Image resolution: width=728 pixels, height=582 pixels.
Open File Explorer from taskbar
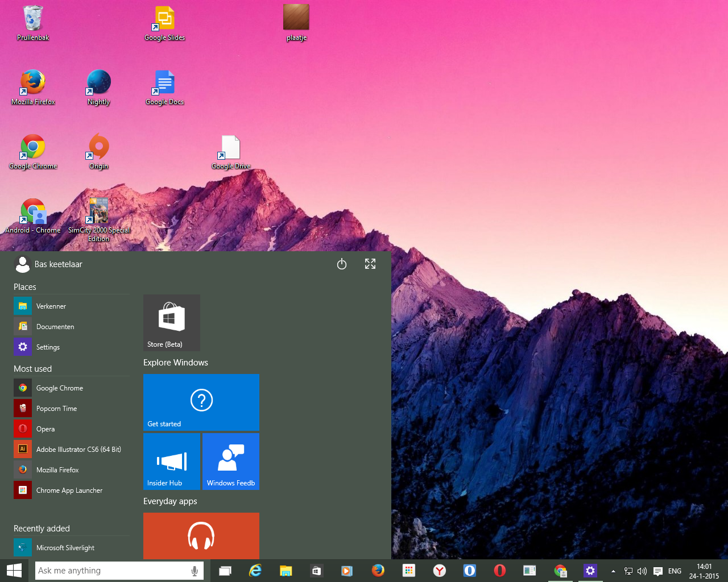pyautogui.click(x=286, y=571)
